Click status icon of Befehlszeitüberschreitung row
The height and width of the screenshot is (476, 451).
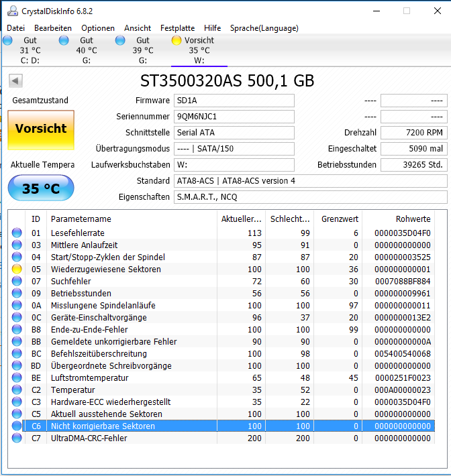[17, 354]
